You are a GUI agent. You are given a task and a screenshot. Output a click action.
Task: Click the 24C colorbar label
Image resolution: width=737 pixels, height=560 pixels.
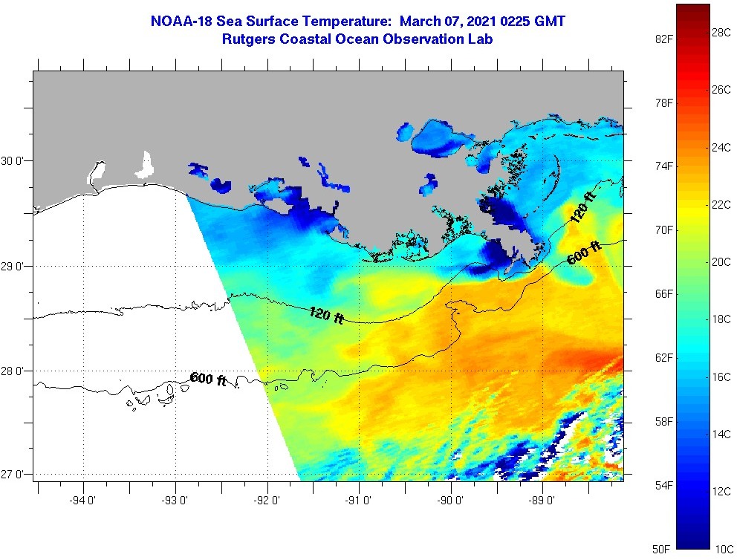721,148
